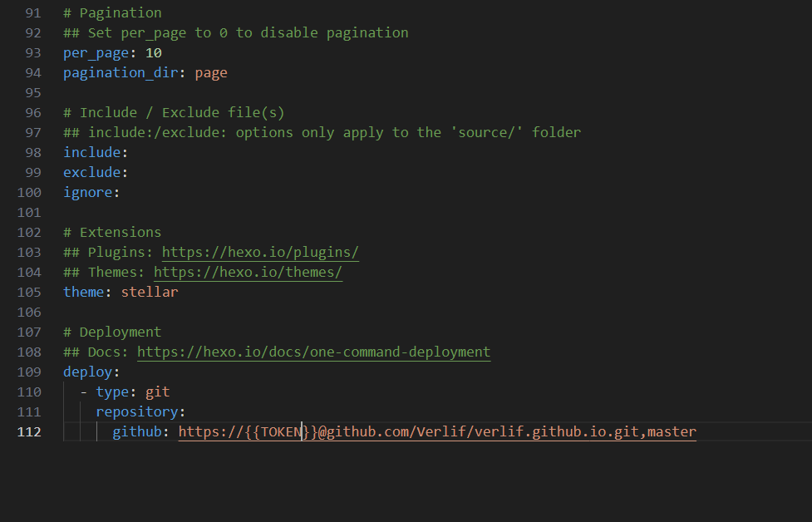Click the ignore key

87,192
